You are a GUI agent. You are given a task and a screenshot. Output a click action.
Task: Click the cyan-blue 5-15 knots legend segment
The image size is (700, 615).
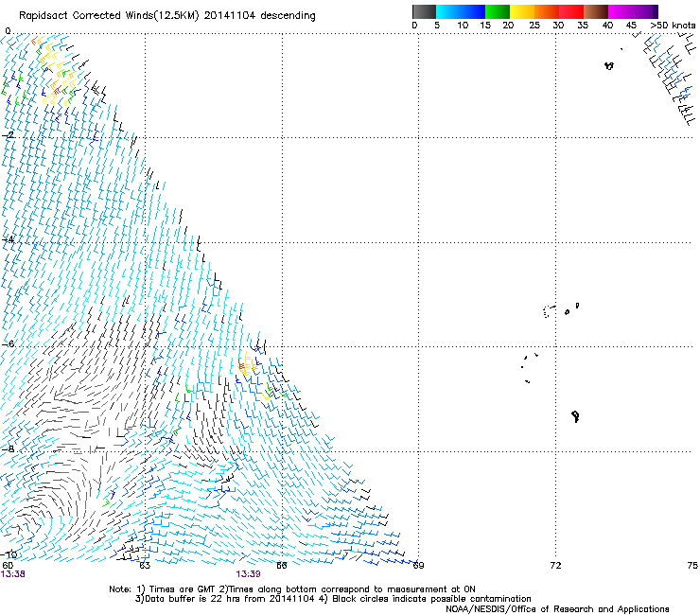coord(461,11)
